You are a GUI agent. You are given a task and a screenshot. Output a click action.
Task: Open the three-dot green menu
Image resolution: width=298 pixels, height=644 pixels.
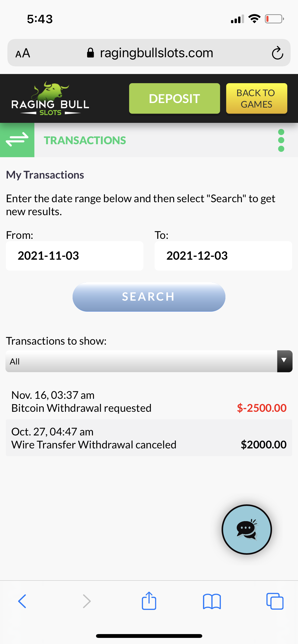click(281, 140)
